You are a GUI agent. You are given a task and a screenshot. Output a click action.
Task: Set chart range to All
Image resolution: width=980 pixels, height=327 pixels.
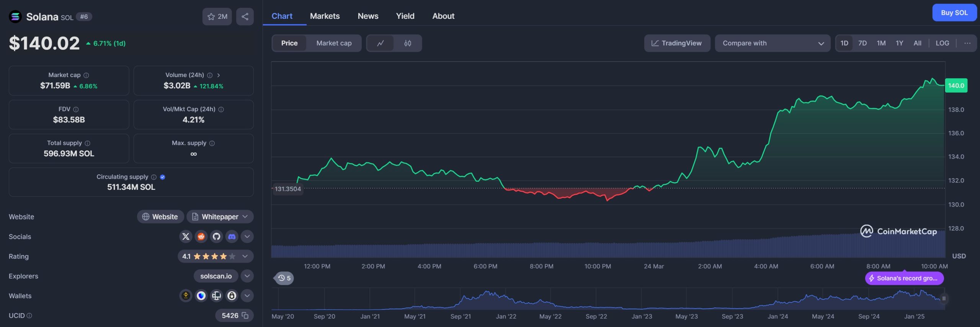[x=918, y=43]
